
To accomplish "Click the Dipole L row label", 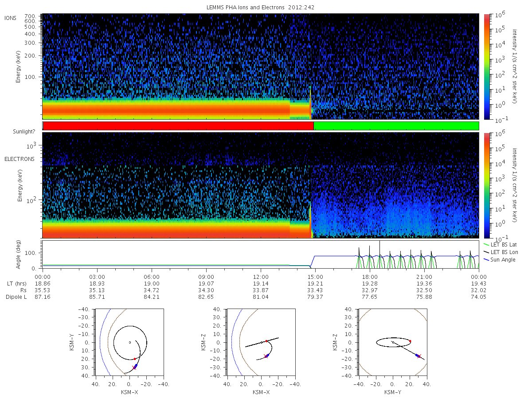I will [16, 297].
